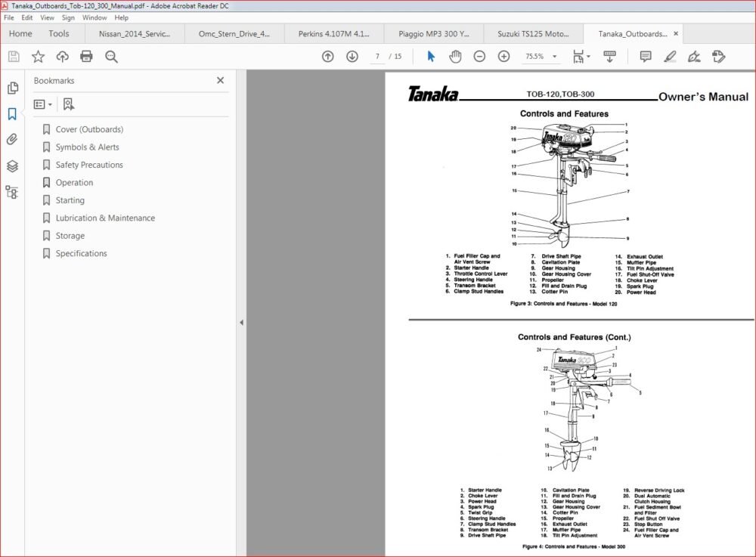The height and width of the screenshot is (557, 756).
Task: Open the Model Tree panel icon
Action: tap(12, 192)
